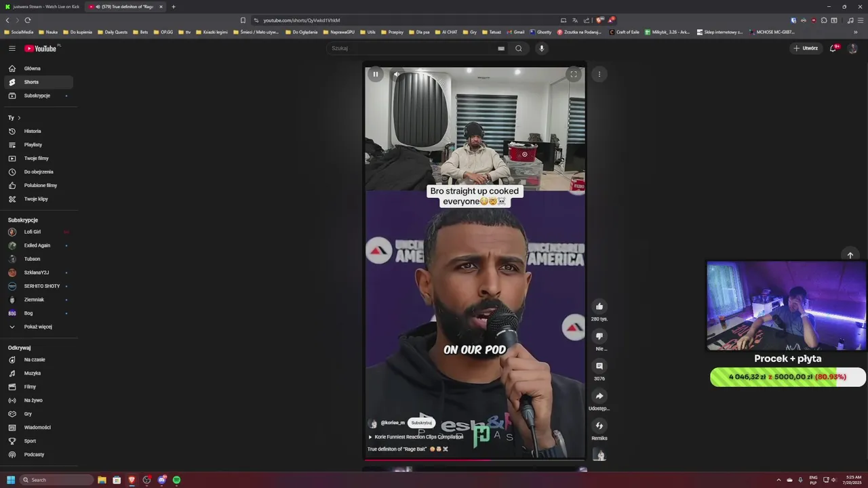Open Wiadomości in the sidebar
The image size is (868, 488).
[39, 428]
